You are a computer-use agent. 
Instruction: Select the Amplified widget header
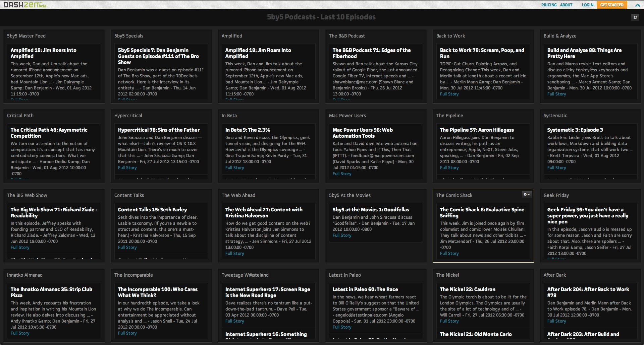pyautogui.click(x=232, y=36)
